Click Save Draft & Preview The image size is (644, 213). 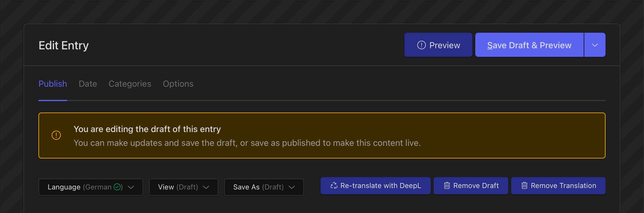click(x=529, y=45)
